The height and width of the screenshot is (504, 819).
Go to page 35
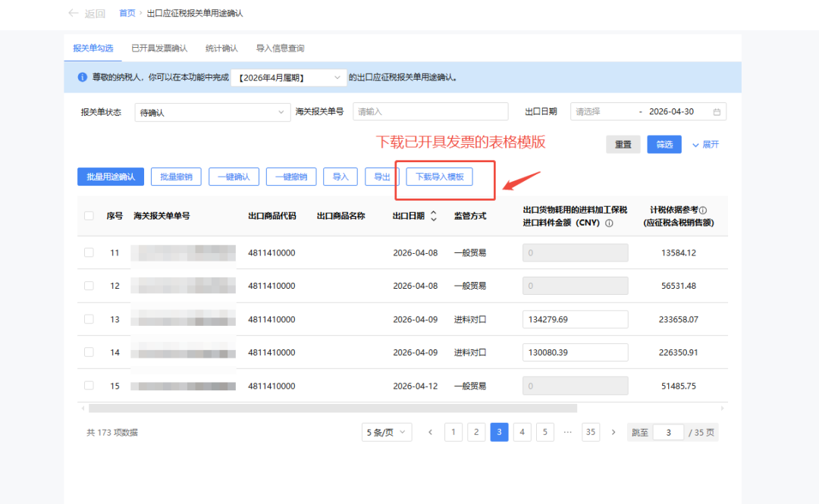click(x=591, y=433)
